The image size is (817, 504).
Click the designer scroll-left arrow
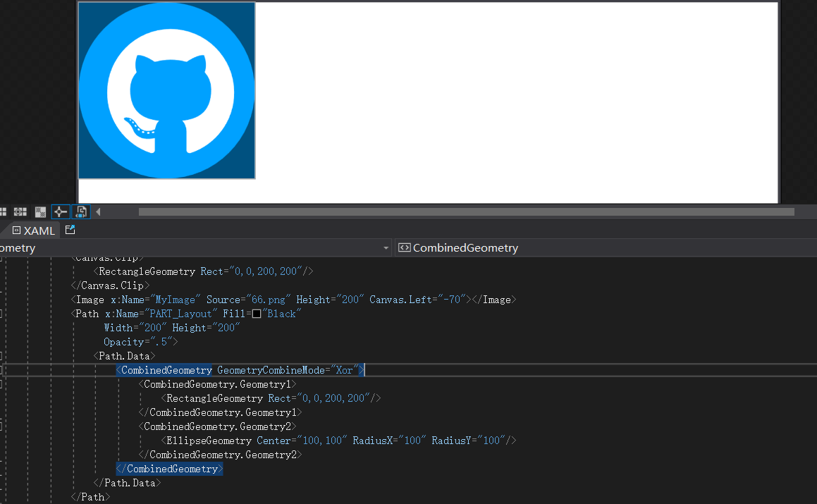tap(98, 211)
